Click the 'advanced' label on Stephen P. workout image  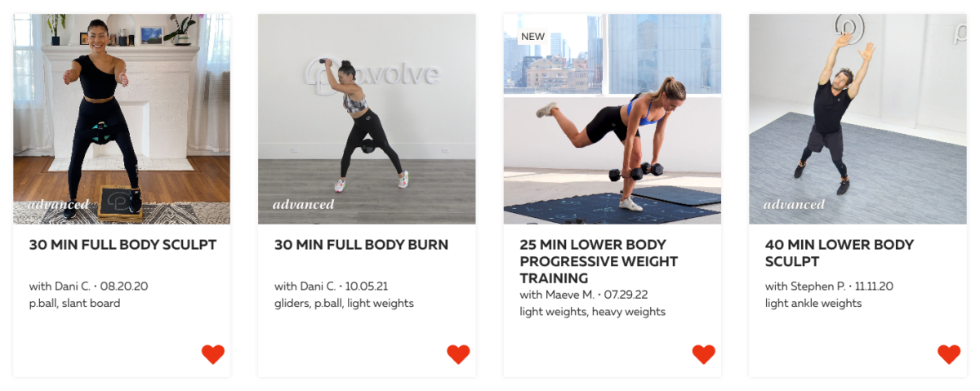(x=794, y=204)
